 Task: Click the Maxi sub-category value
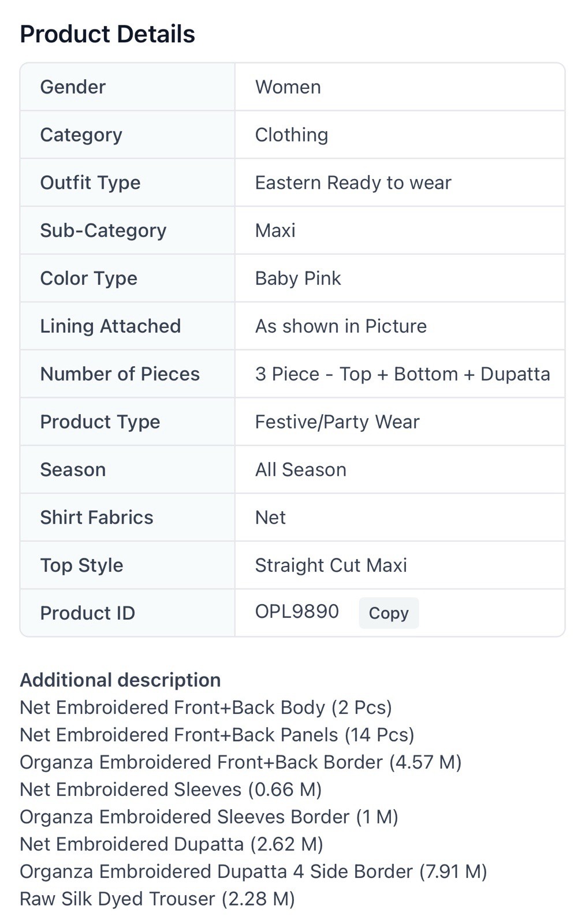[275, 231]
